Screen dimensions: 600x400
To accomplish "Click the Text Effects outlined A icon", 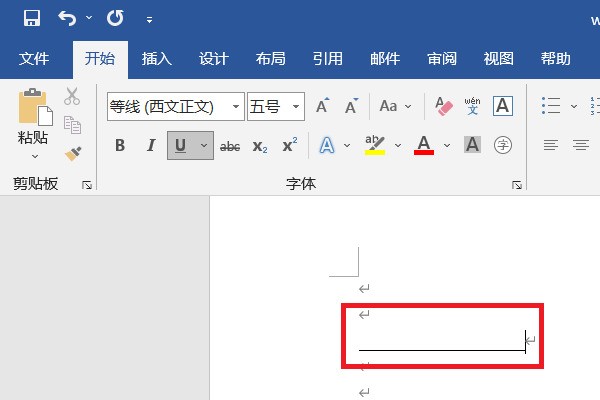I will pyautogui.click(x=327, y=145).
